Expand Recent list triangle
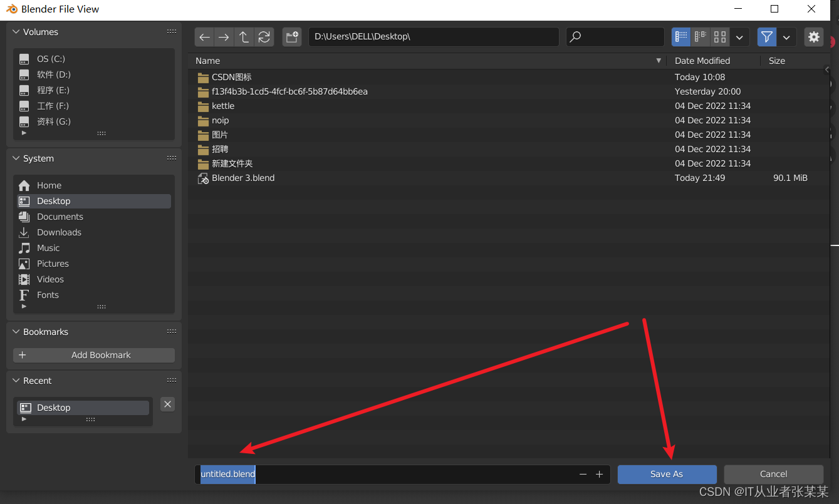 tap(24, 419)
